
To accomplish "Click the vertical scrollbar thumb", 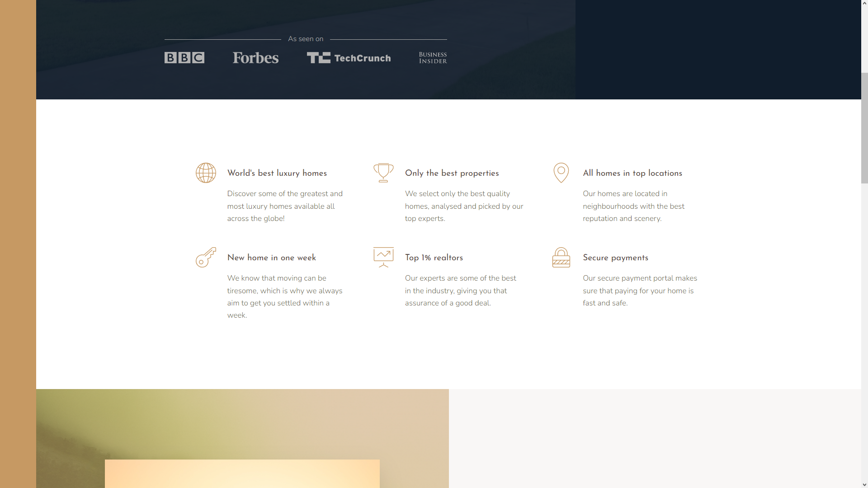I will 864,128.
